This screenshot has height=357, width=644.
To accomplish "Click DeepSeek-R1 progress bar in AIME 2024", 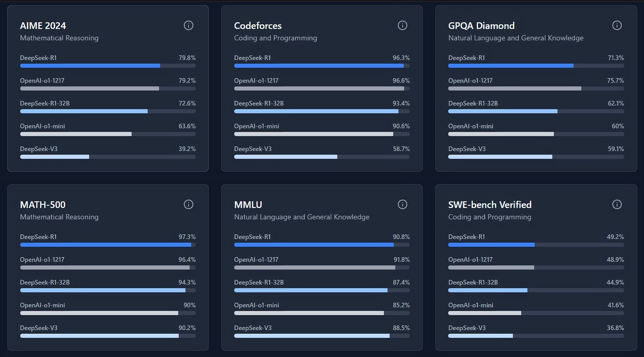I will (x=108, y=66).
